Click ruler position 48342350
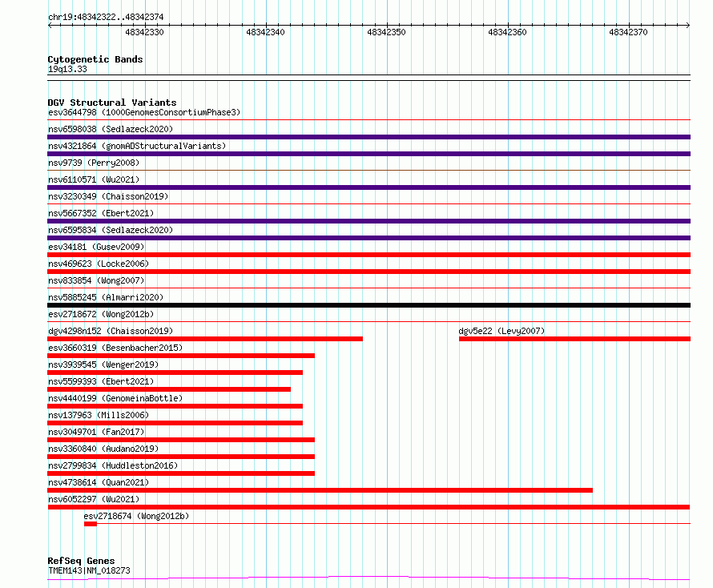Image resolution: width=713 pixels, height=588 pixels. [x=386, y=32]
